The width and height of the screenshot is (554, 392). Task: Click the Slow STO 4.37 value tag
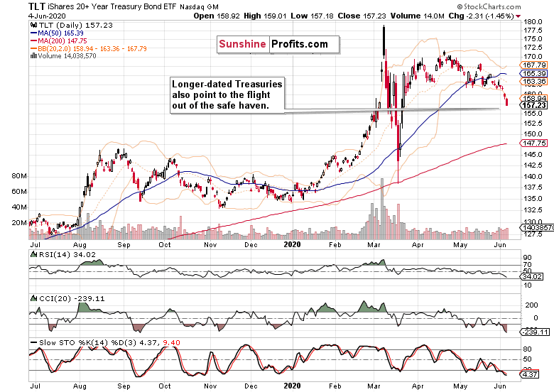[529, 374]
